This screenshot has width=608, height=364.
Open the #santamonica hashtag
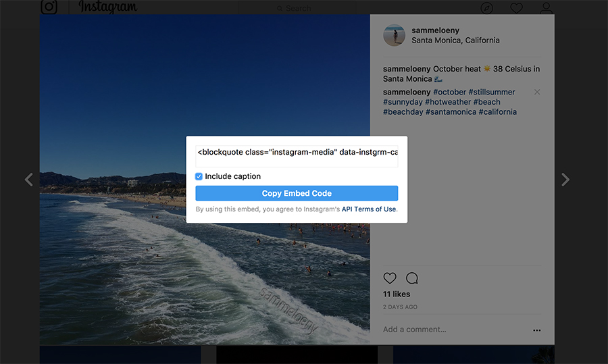(x=451, y=112)
